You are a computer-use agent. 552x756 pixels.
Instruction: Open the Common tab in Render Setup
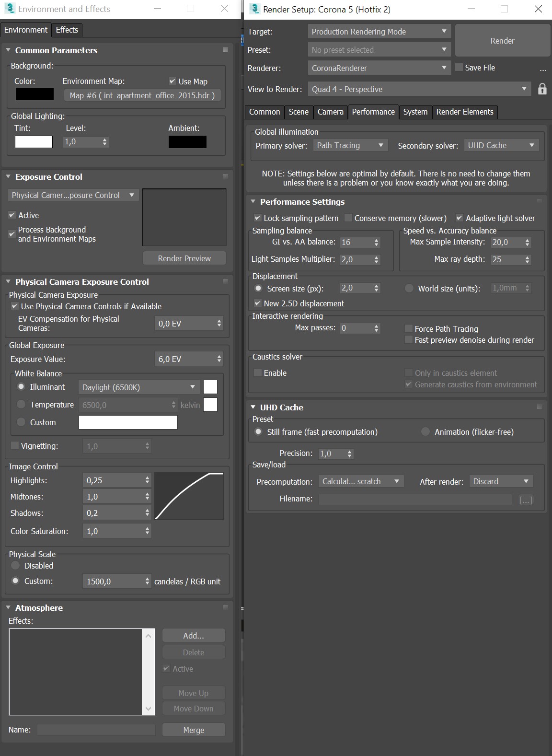pos(264,112)
